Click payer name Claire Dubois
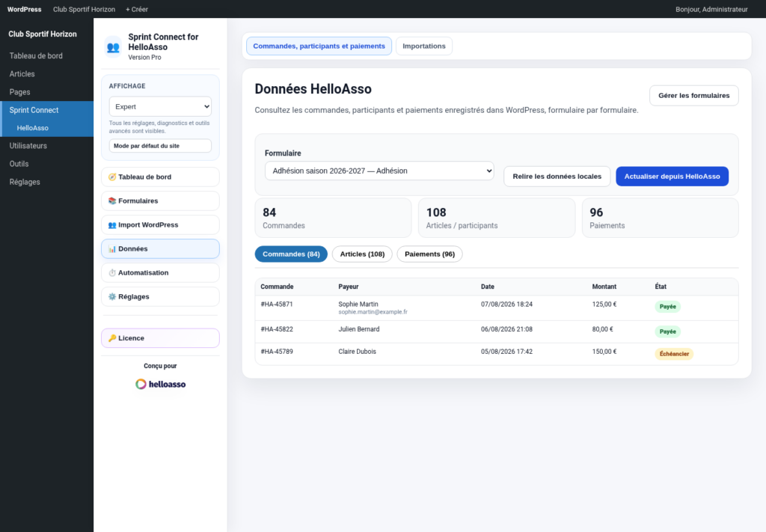The height and width of the screenshot is (532, 766). coord(357,351)
